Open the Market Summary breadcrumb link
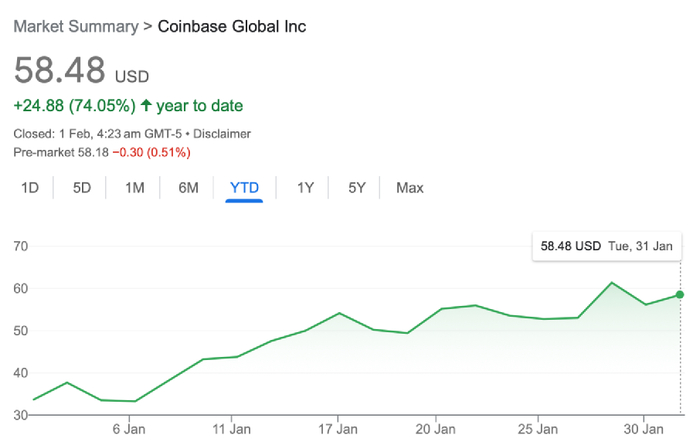The image size is (700, 445). [x=76, y=26]
